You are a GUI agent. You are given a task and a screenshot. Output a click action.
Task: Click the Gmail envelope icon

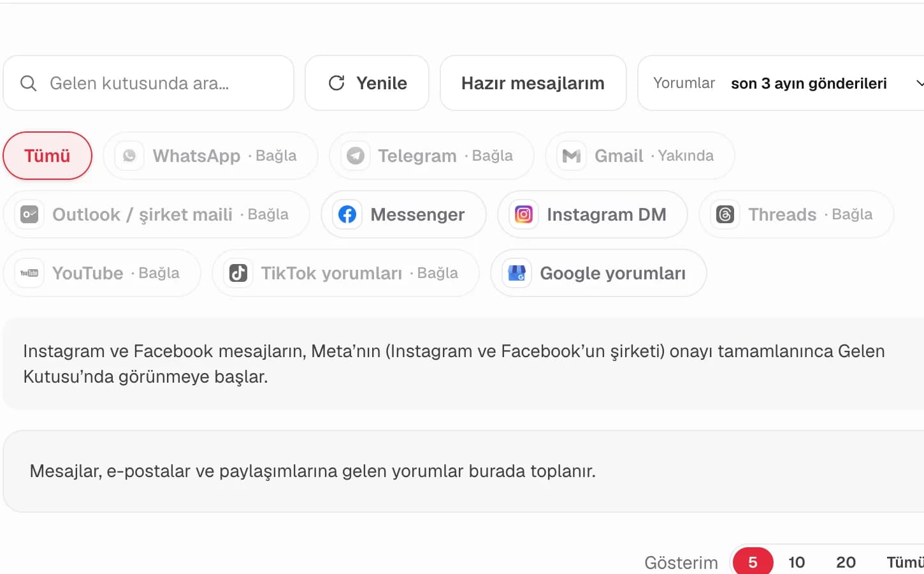(572, 156)
